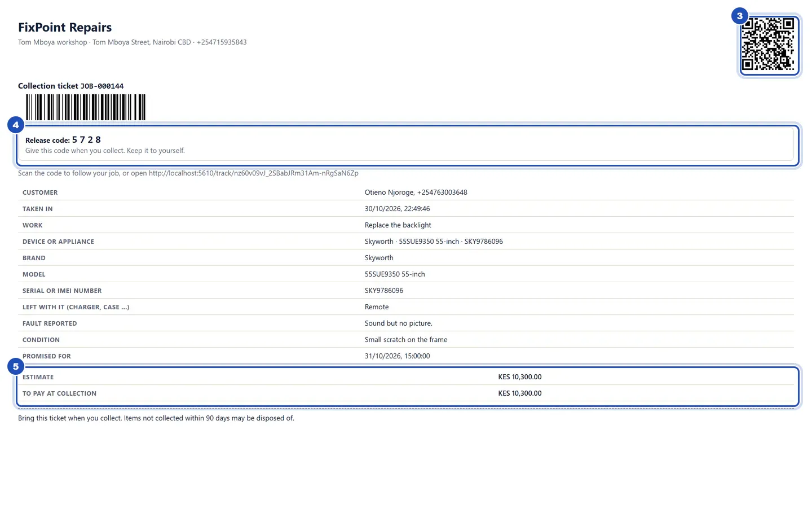Click the Estimate amount KES 10,300.00
This screenshot has width=812, height=508.
520,377
